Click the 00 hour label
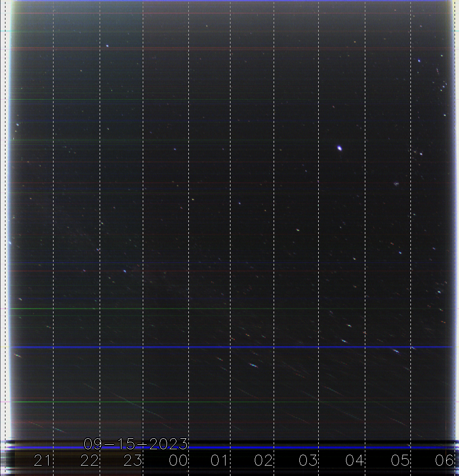 pos(178,460)
